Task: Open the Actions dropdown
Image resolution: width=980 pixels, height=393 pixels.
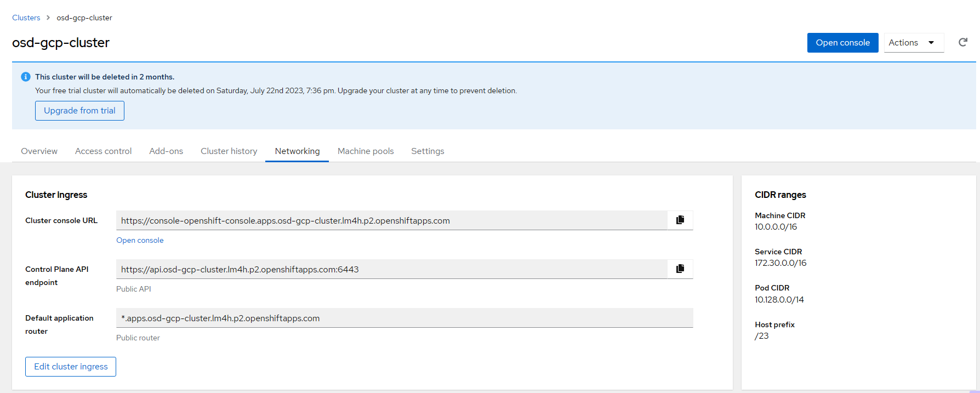Action: (x=914, y=43)
